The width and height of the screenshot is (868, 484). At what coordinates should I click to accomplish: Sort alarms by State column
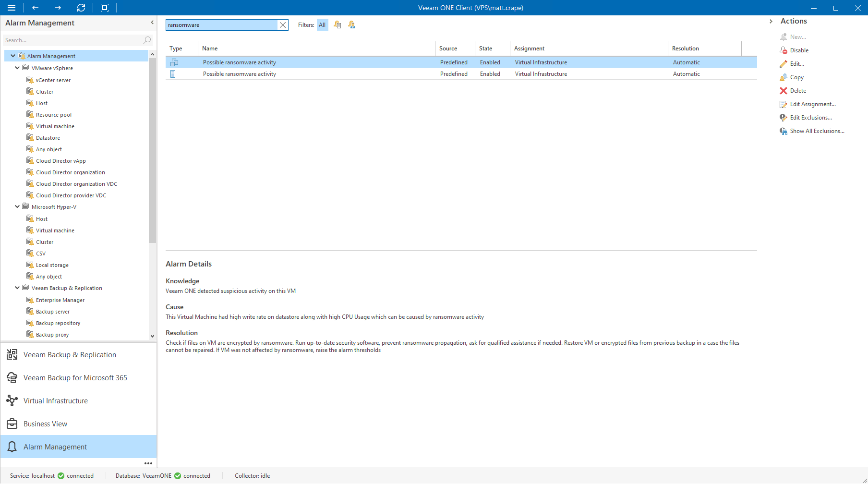click(493, 48)
